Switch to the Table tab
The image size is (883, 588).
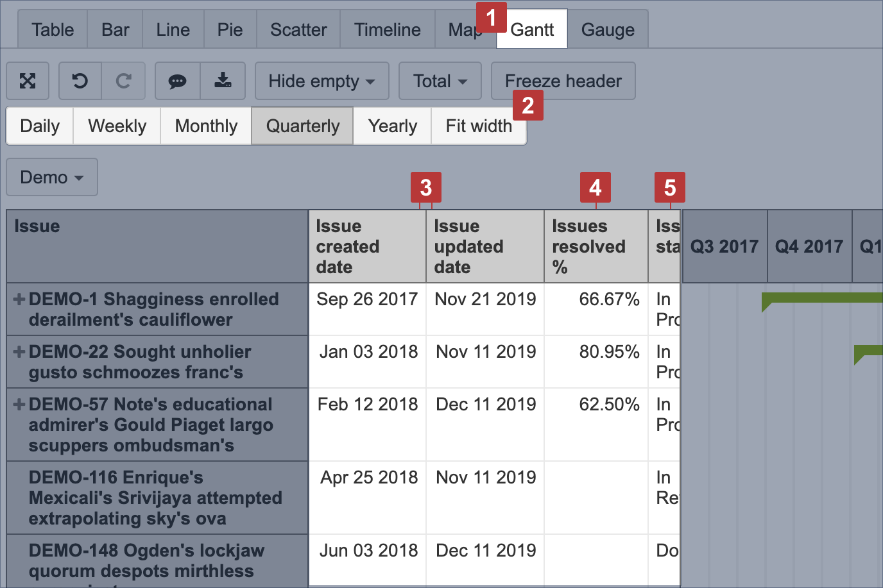53,29
